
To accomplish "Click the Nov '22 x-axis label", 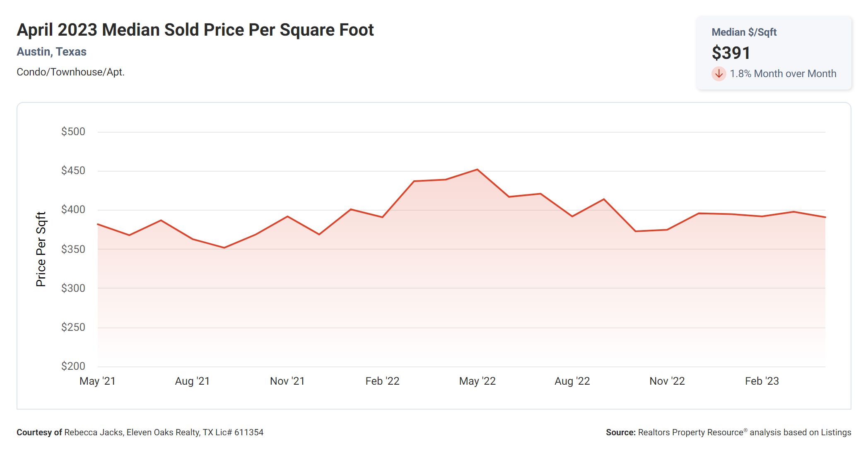I will pos(667,381).
